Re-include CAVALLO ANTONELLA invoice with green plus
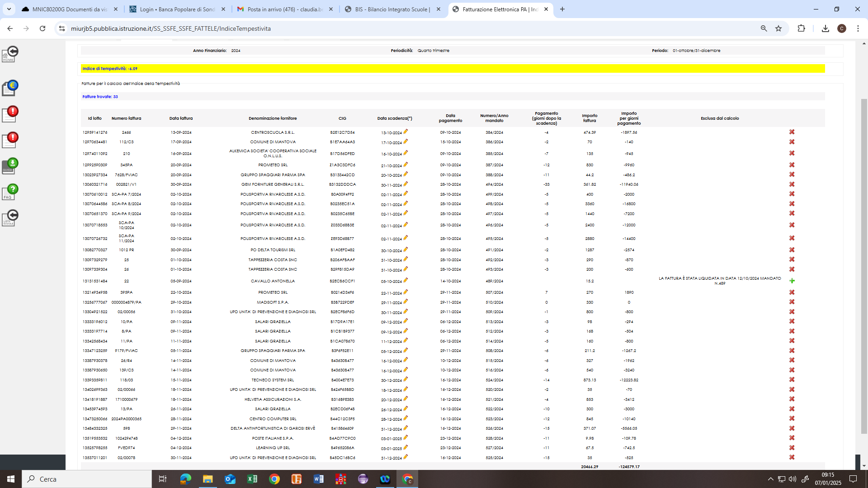Screen dimensions: 868x488 [792, 281]
